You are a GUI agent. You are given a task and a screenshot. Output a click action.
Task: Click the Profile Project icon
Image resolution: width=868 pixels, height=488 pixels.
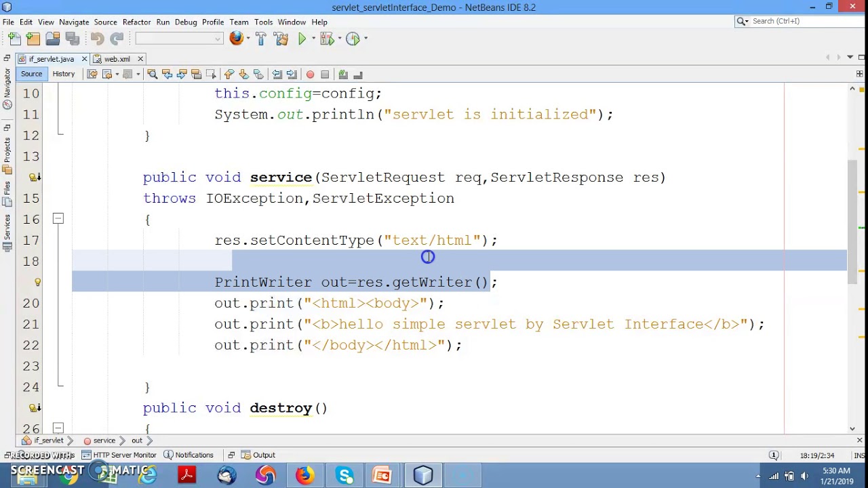click(352, 39)
